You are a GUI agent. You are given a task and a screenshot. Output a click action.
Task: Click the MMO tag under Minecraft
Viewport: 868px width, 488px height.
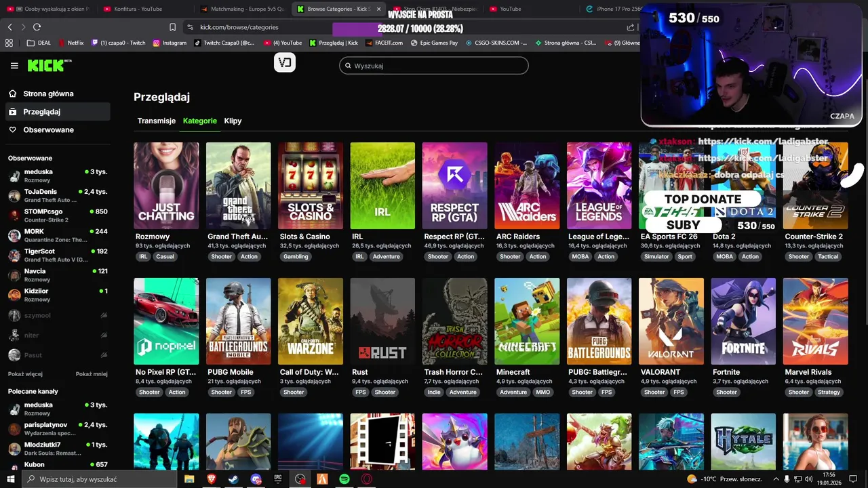[x=543, y=392]
